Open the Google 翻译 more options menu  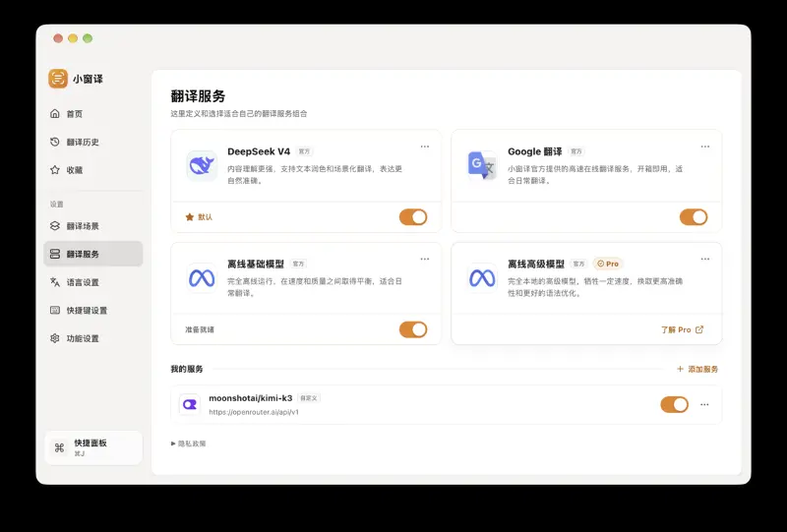coord(705,147)
